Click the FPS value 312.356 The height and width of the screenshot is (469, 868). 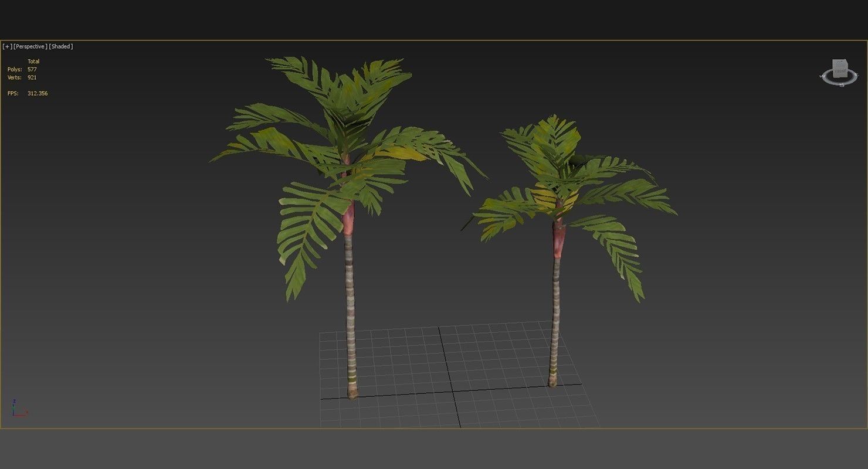38,93
